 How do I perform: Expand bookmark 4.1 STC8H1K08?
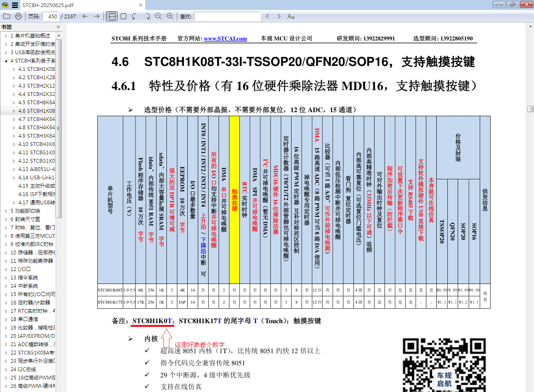click(x=14, y=69)
